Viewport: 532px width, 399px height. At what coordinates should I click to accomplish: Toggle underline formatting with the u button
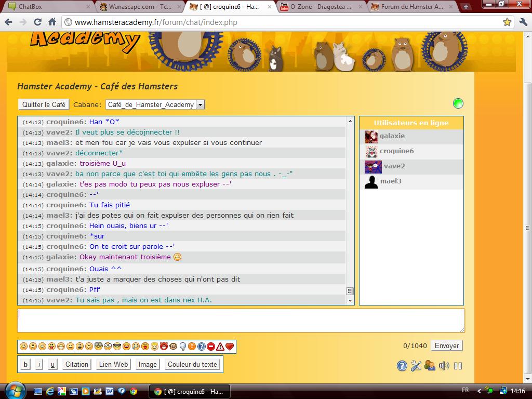click(x=52, y=364)
